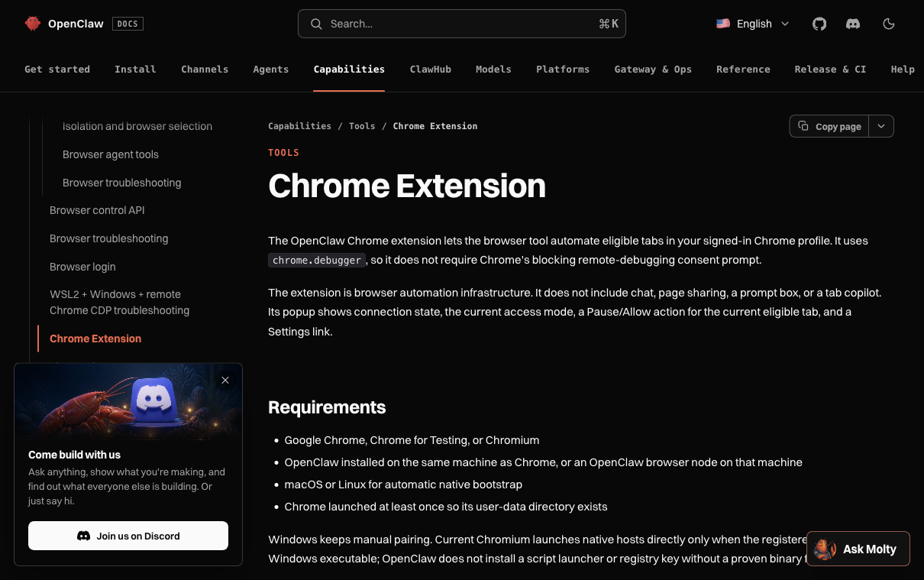The width and height of the screenshot is (924, 580).
Task: Open the Ask Molty assistant
Action: [858, 549]
